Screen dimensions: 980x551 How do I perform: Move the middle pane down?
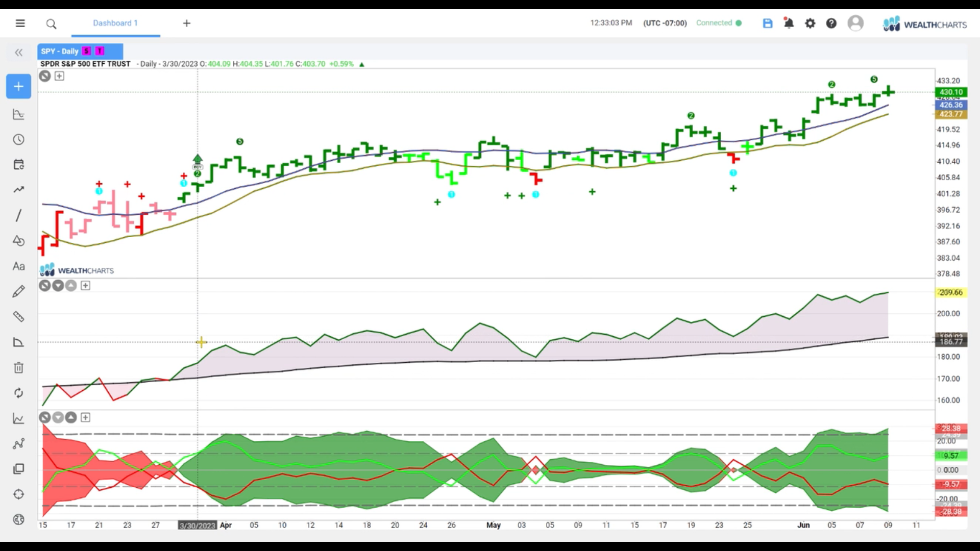pyautogui.click(x=58, y=286)
